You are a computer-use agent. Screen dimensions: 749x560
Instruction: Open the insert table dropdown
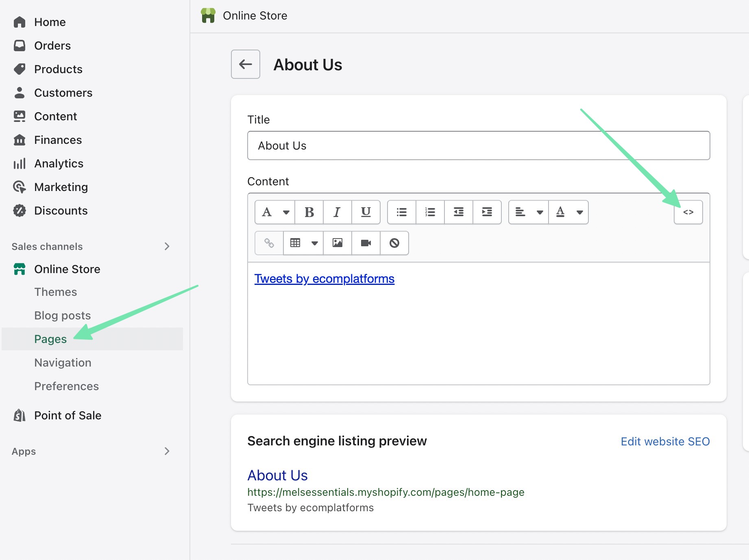(x=303, y=243)
